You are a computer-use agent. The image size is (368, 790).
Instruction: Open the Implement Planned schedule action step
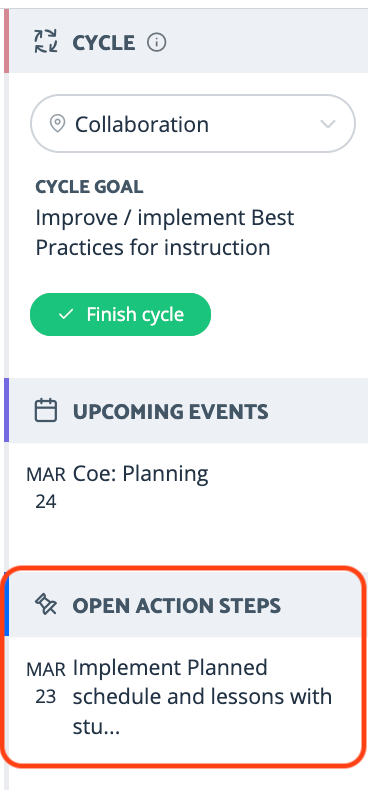pos(202,697)
